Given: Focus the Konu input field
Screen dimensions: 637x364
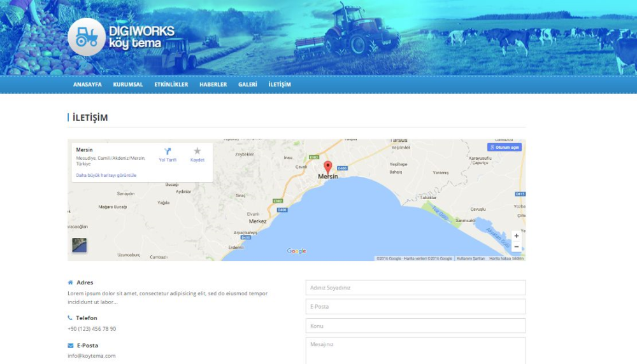Looking at the screenshot, I should coord(415,326).
